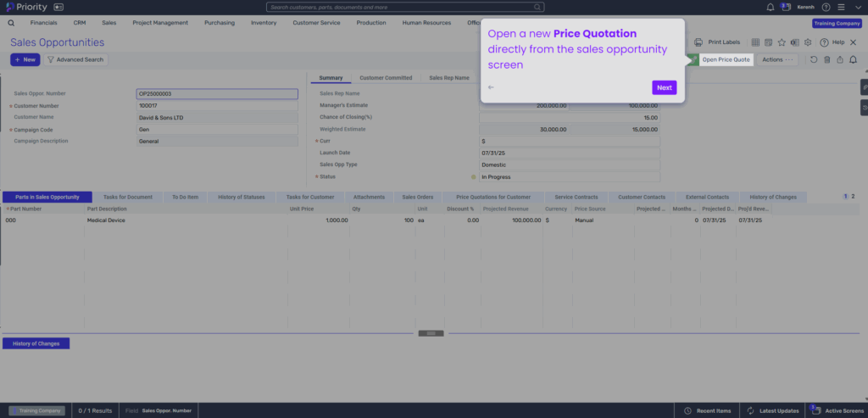The height and width of the screenshot is (418, 868).
Task: Click the top bar help question mark
Action: pyautogui.click(x=826, y=7)
